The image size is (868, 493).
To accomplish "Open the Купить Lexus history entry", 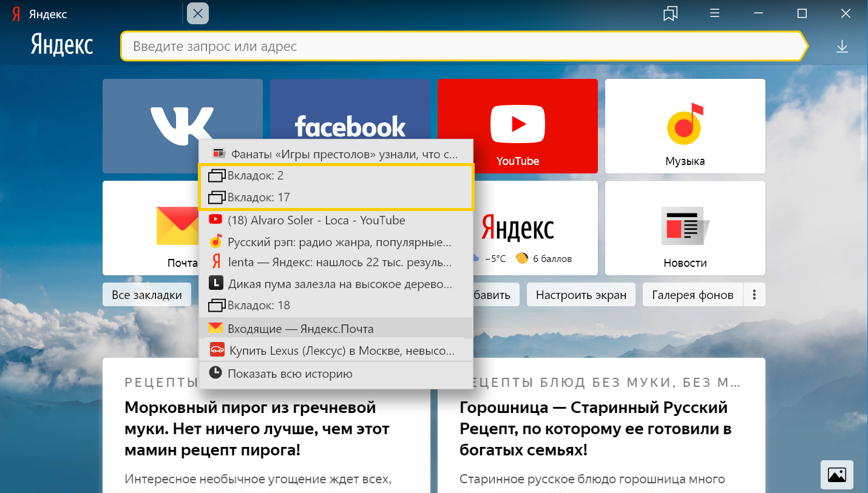I will click(336, 350).
